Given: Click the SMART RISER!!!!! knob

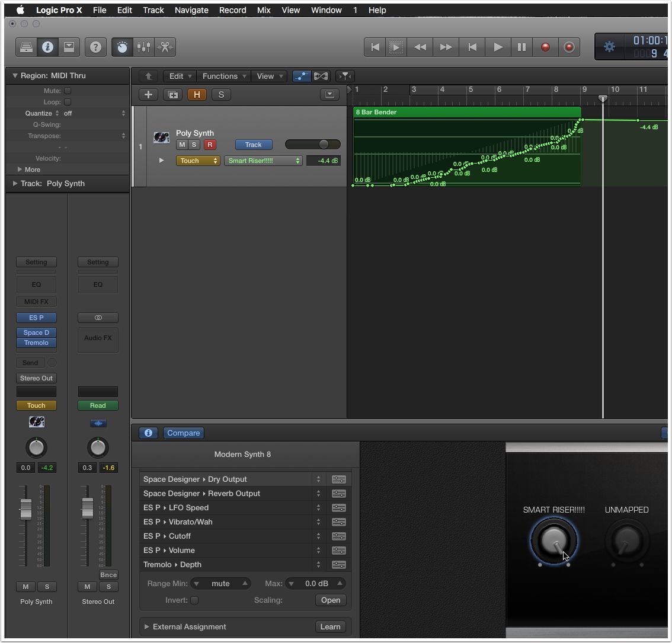Looking at the screenshot, I should click(x=553, y=540).
